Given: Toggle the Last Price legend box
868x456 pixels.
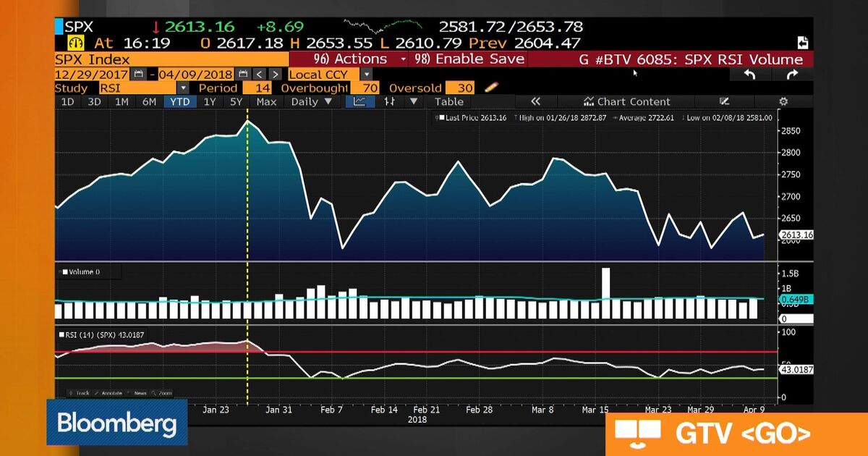Looking at the screenshot, I should point(441,117).
